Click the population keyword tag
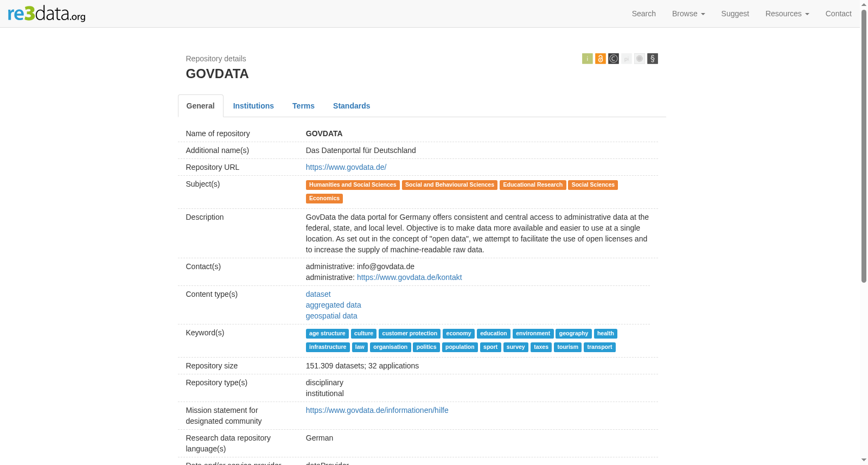 [x=460, y=347]
